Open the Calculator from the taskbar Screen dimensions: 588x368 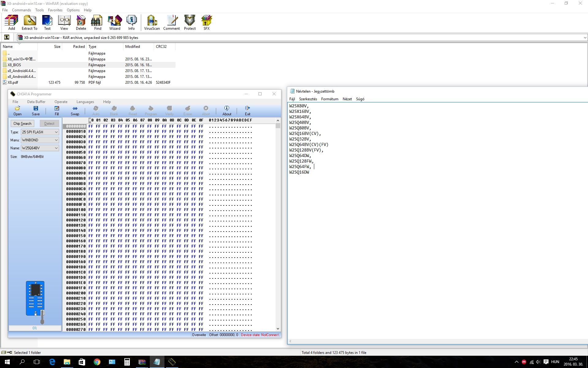[x=127, y=362]
